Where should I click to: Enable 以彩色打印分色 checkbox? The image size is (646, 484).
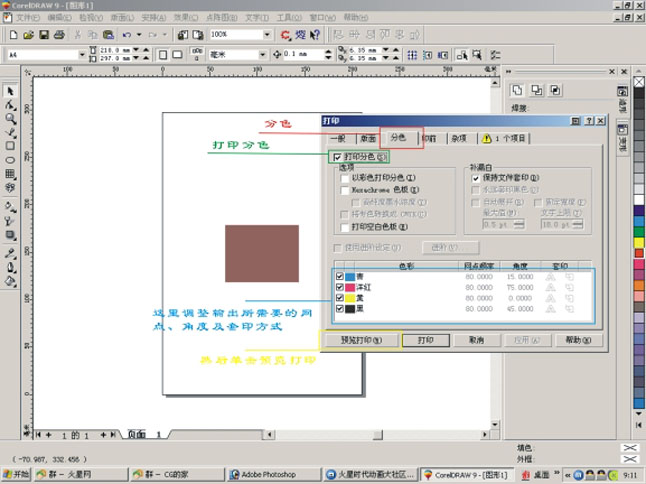pyautogui.click(x=345, y=178)
